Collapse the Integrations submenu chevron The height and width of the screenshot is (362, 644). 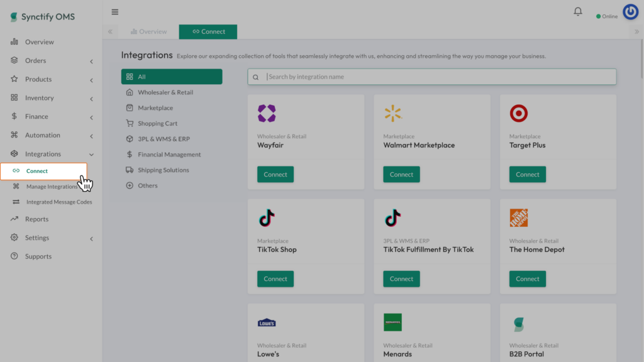(92, 155)
